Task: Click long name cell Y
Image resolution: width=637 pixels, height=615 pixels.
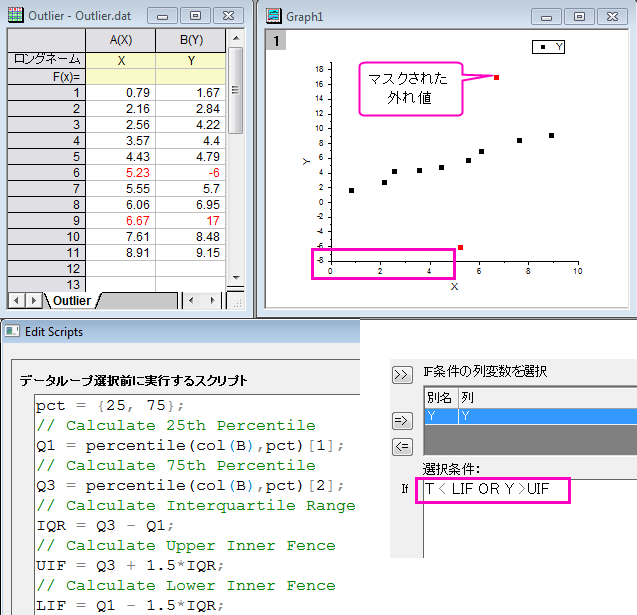Action: [x=191, y=61]
